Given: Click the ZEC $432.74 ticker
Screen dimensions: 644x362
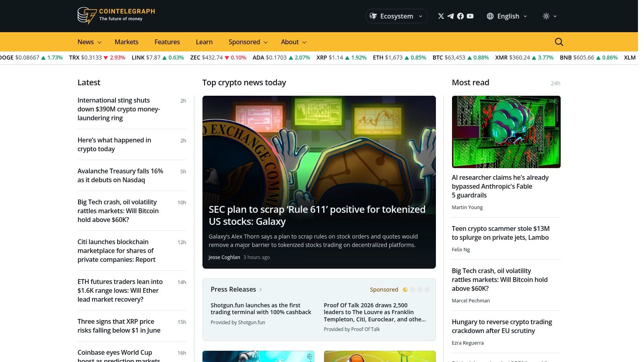Looking at the screenshot, I should point(218,58).
